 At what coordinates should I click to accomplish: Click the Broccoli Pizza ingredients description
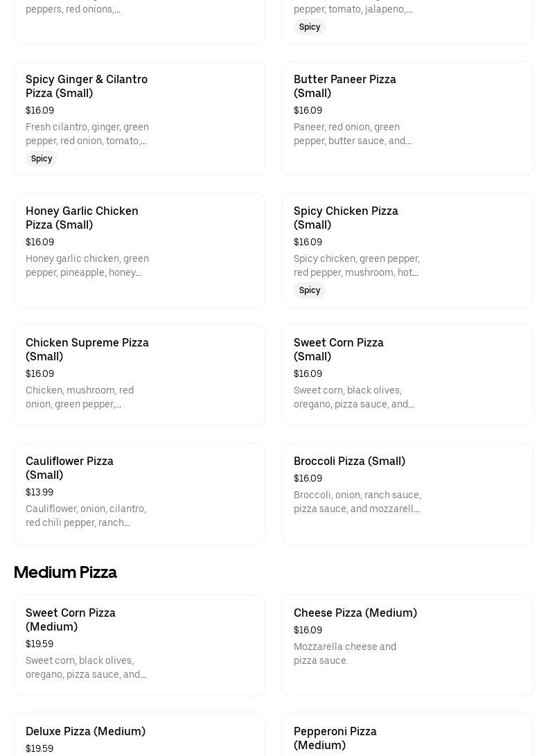357,502
